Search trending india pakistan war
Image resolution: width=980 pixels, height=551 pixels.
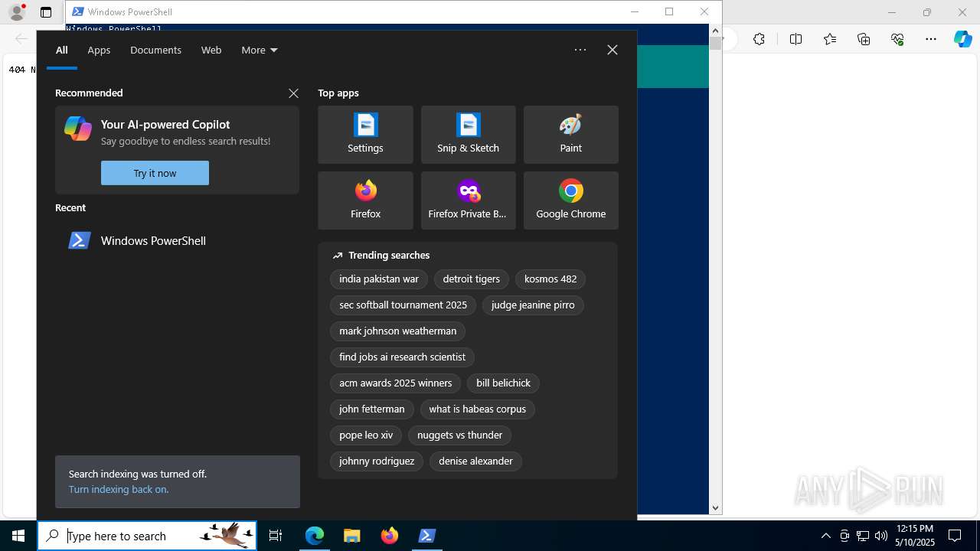379,279
